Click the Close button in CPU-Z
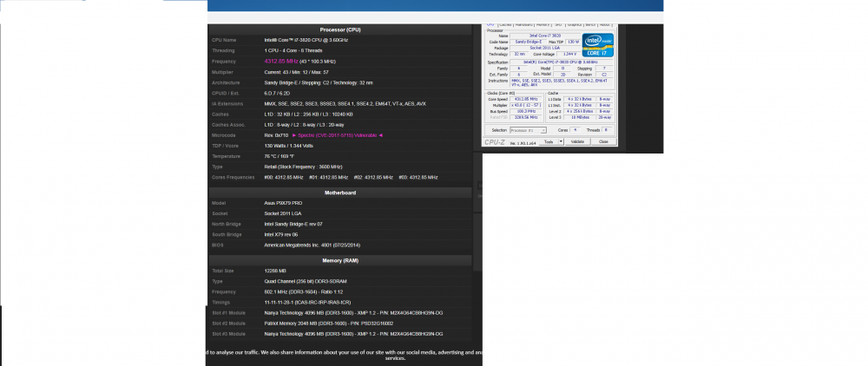The width and height of the screenshot is (868, 366). point(604,141)
